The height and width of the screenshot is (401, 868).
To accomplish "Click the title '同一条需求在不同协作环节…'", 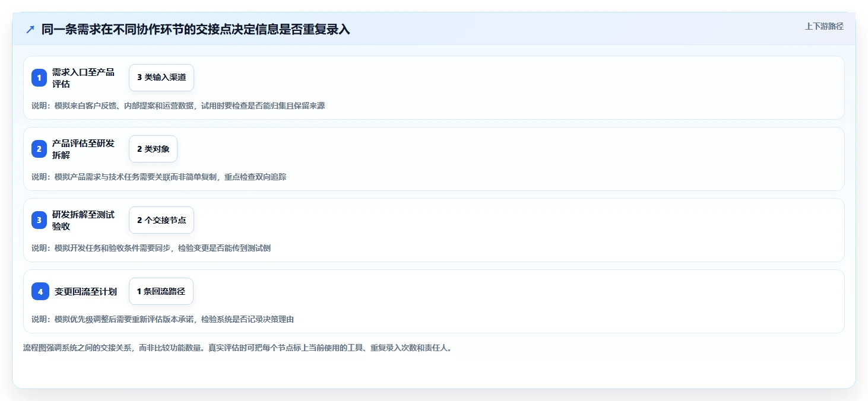I will tap(196, 30).
